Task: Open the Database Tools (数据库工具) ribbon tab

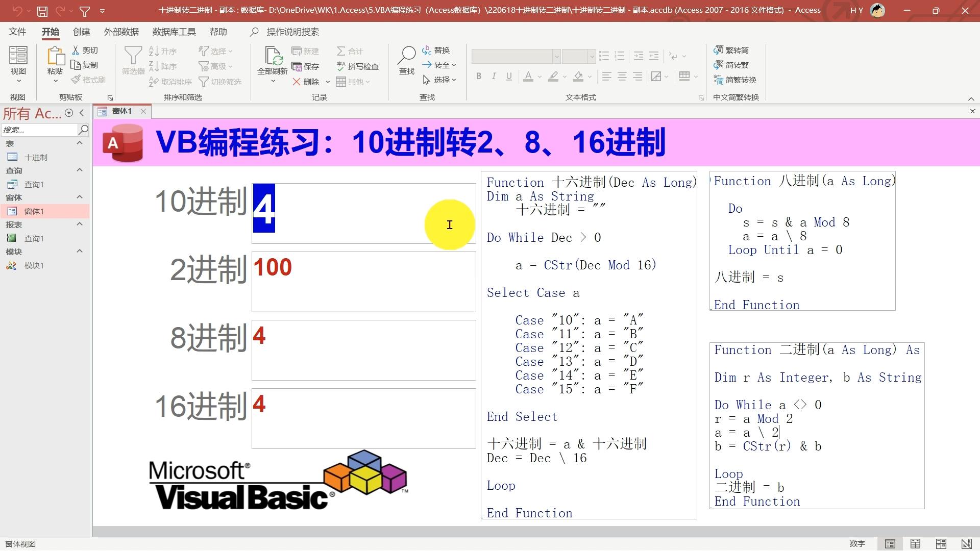Action: pos(174,32)
